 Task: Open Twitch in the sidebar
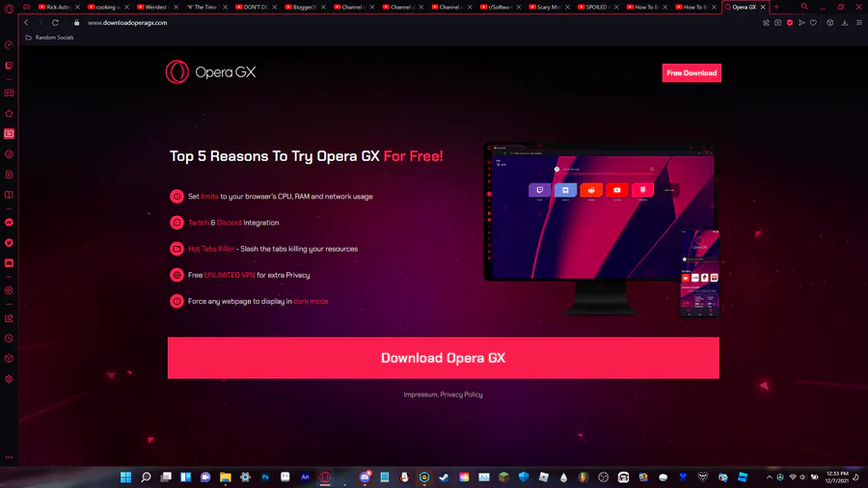[9, 66]
